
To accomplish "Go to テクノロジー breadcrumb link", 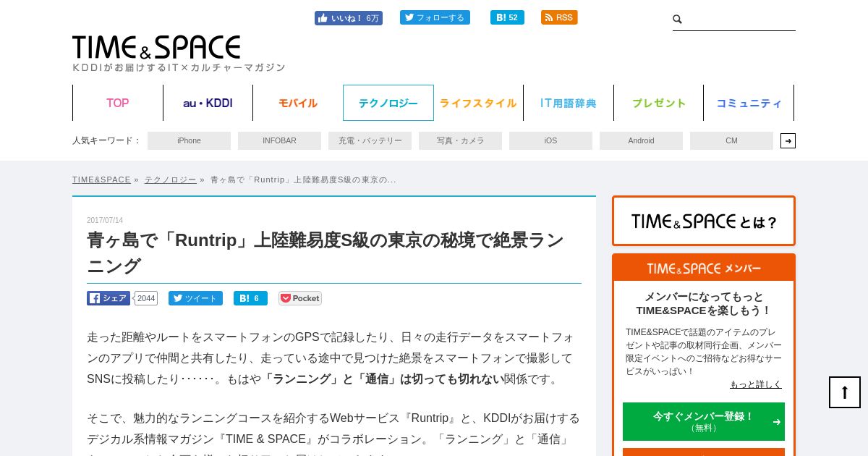I will 170,180.
